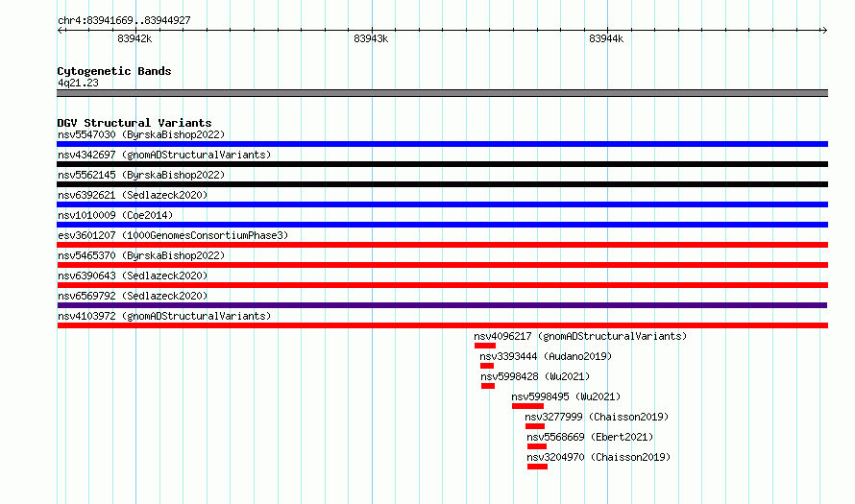
Task: Select the red bar for nsv5465370
Action: tap(442, 265)
